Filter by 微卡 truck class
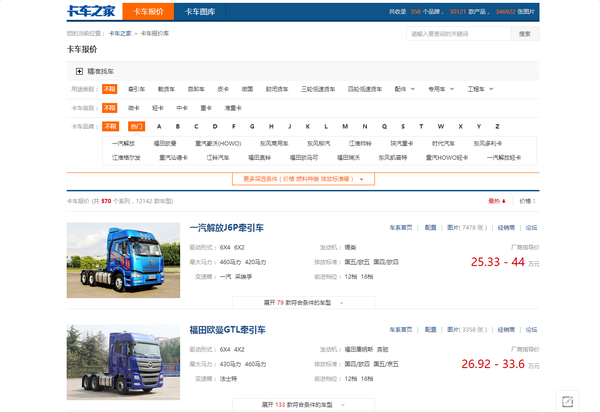 point(134,108)
